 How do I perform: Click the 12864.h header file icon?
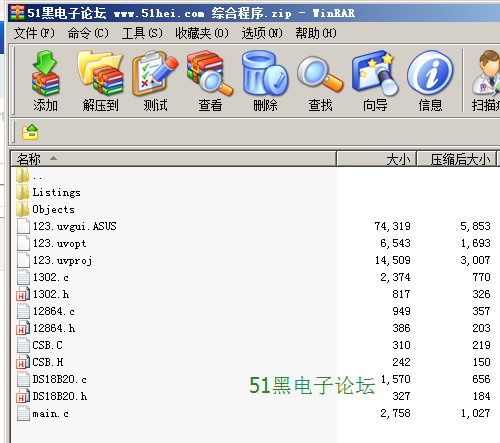click(23, 328)
